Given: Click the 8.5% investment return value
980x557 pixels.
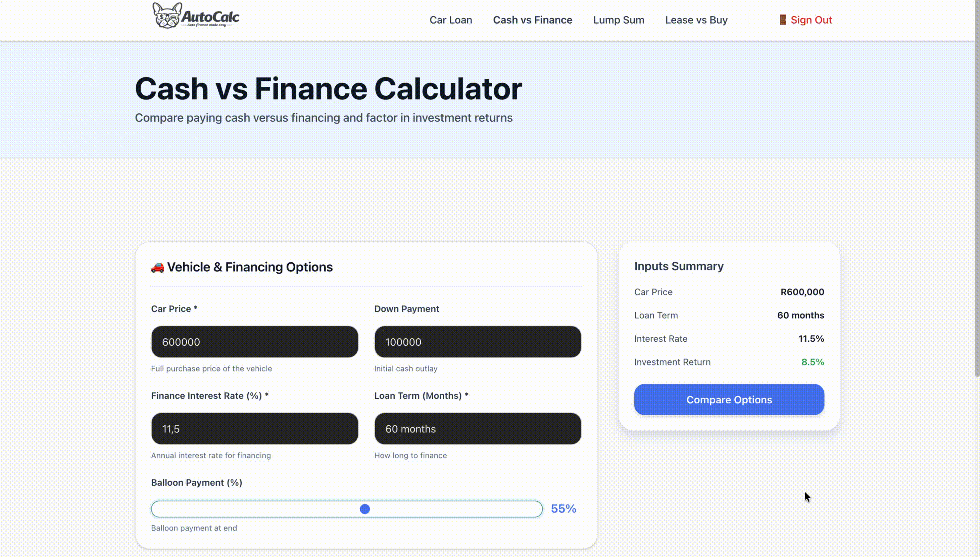Looking at the screenshot, I should coord(812,361).
